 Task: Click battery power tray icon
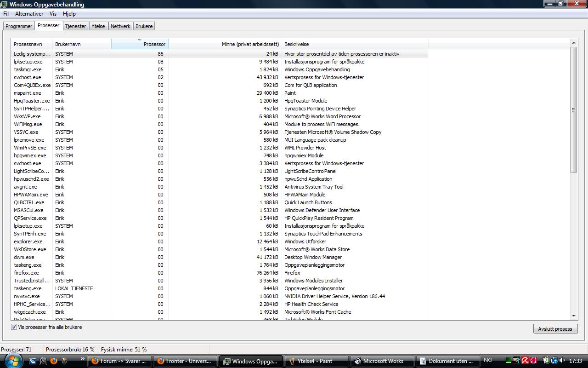click(x=546, y=361)
